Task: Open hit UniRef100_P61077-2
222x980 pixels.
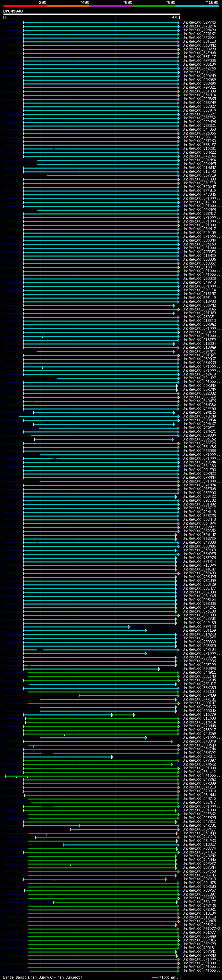Action: (x=202, y=929)
